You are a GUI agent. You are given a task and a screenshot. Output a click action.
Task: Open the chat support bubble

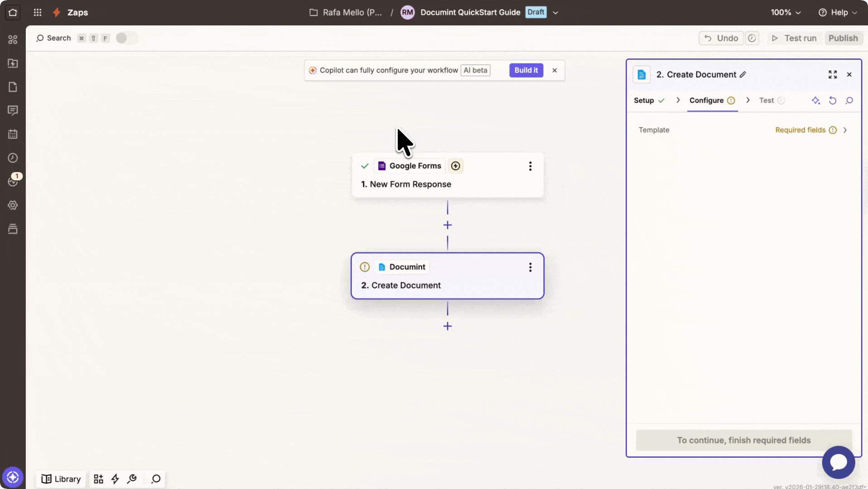click(838, 462)
